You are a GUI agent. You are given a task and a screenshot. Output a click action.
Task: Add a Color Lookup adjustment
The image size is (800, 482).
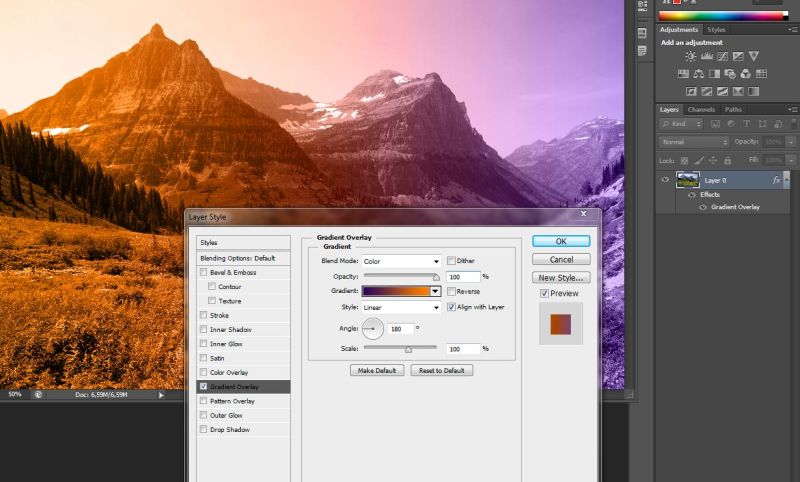tap(761, 74)
